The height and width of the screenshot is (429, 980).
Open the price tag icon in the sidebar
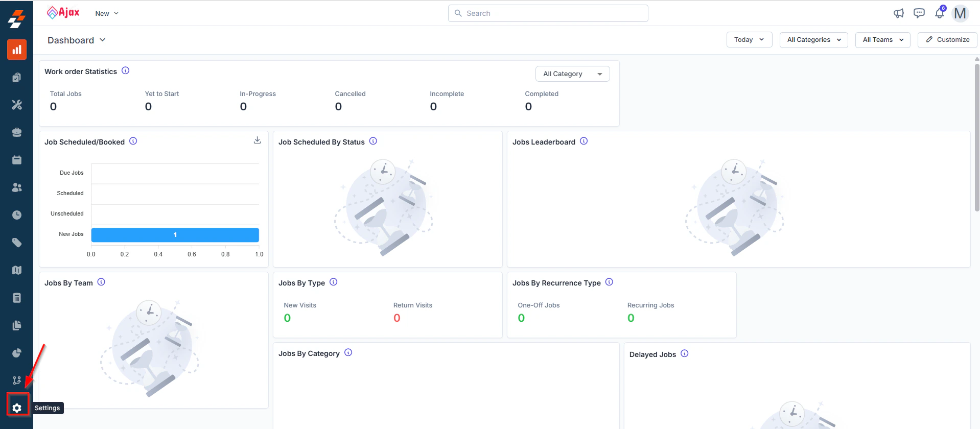point(17,243)
